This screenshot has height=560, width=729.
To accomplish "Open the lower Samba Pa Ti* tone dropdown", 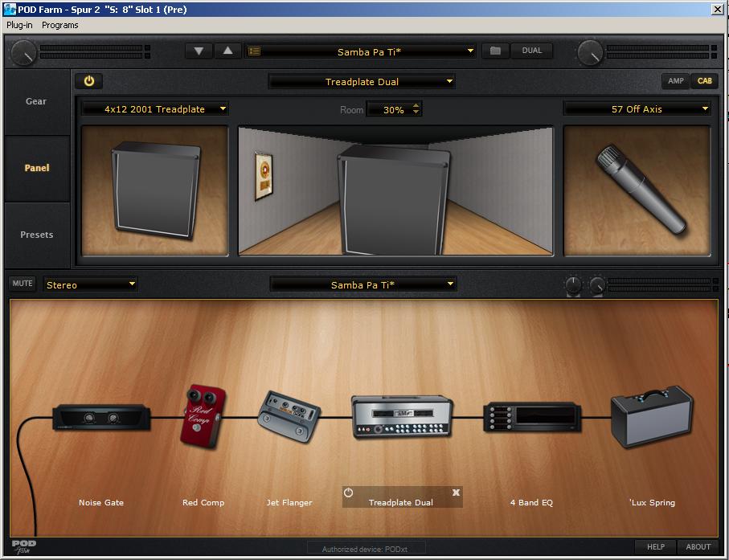I will point(363,284).
